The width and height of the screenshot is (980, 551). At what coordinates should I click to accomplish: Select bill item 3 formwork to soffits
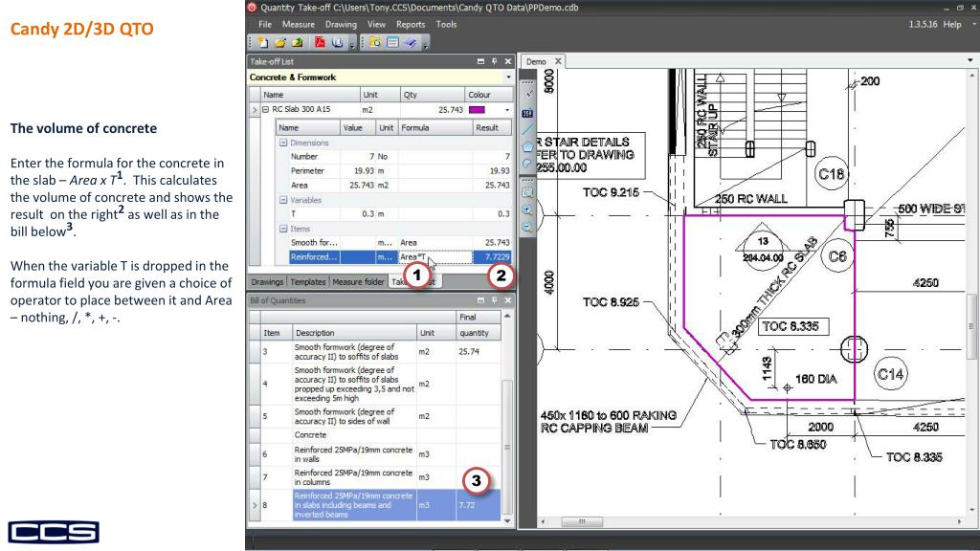[x=354, y=352]
